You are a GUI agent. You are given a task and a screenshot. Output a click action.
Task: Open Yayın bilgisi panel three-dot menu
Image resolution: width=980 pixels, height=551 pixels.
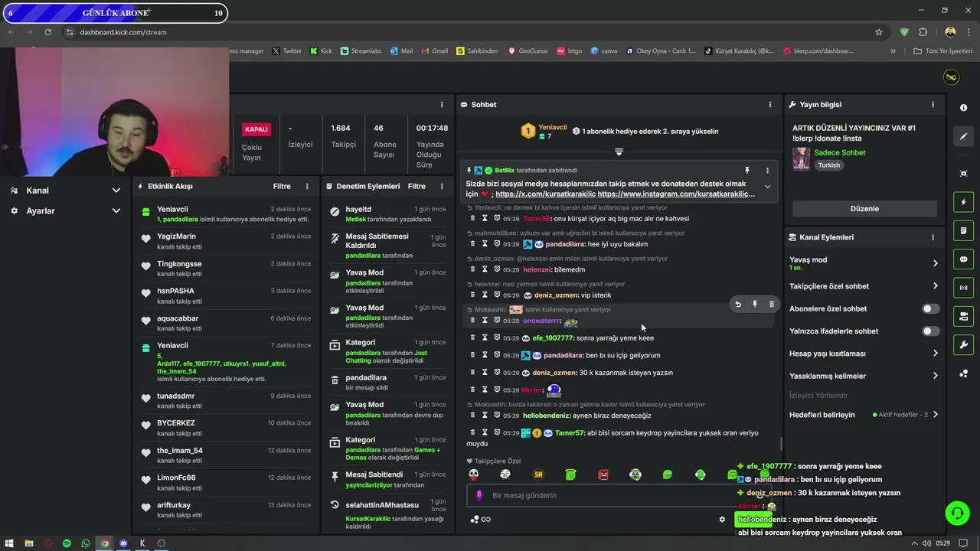click(x=933, y=105)
